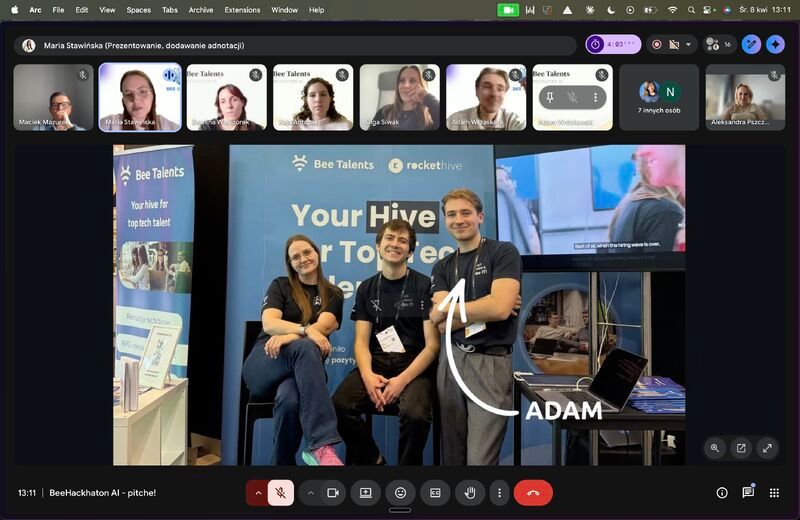
Task: Open audio settings chevron beside microphone
Action: pyautogui.click(x=258, y=492)
